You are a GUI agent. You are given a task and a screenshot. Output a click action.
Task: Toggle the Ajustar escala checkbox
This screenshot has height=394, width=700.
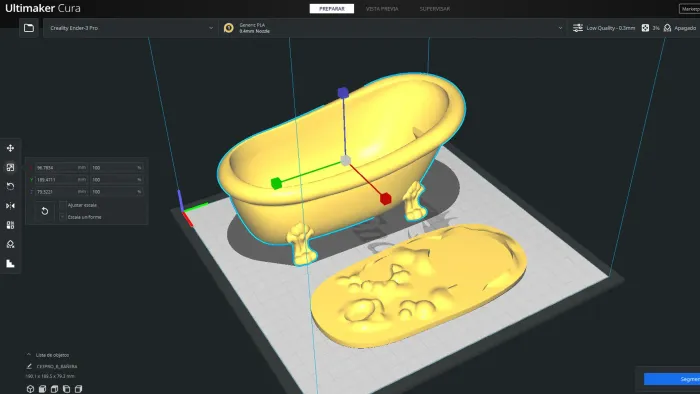[x=63, y=205]
